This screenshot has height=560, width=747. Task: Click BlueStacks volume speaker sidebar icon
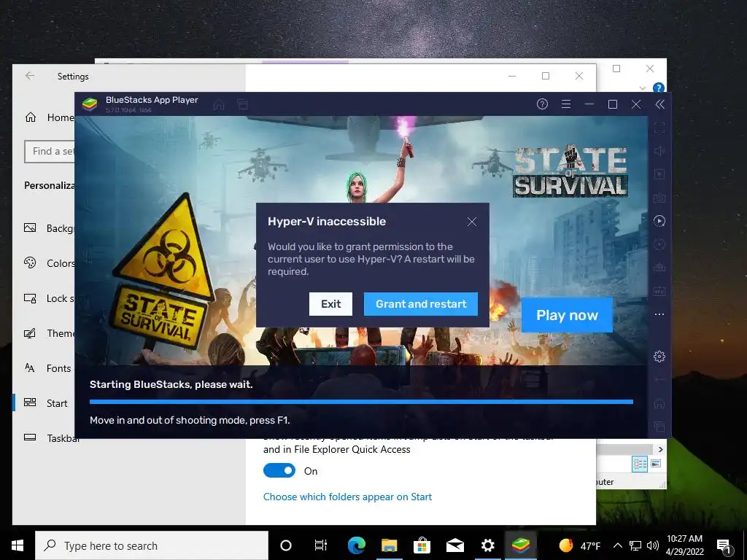(x=659, y=151)
